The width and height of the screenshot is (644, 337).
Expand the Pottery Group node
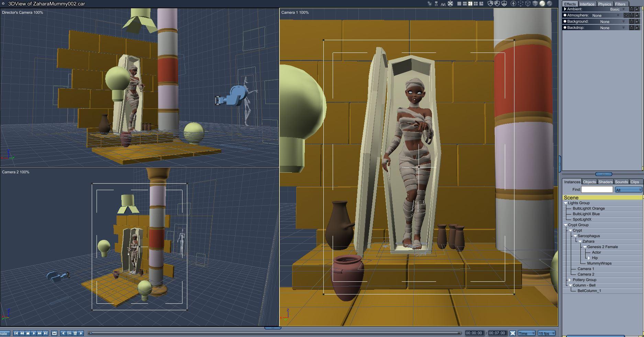[570, 280]
